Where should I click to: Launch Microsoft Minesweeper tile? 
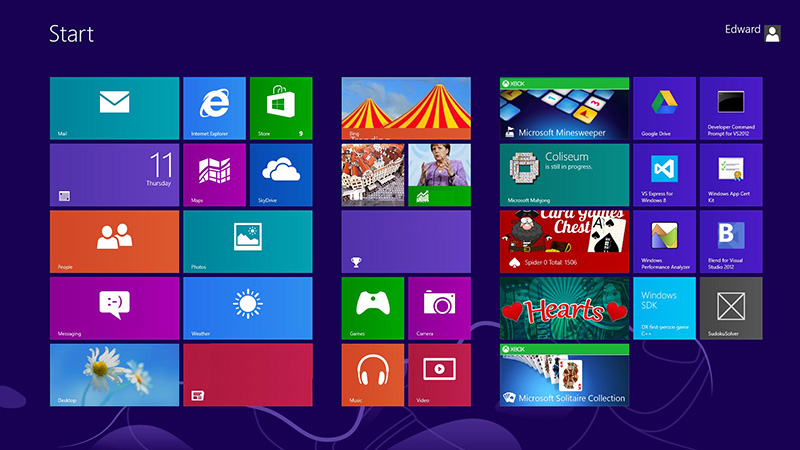pos(564,108)
